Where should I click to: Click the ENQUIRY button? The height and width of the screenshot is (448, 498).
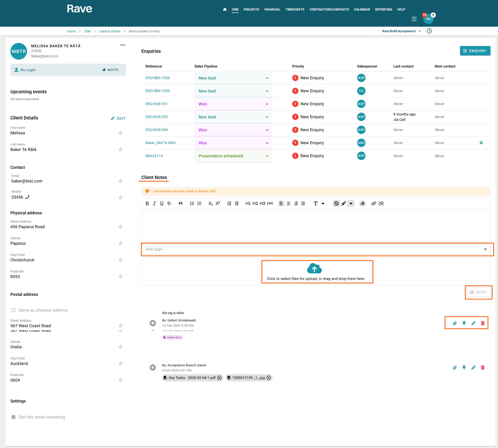[x=475, y=51]
